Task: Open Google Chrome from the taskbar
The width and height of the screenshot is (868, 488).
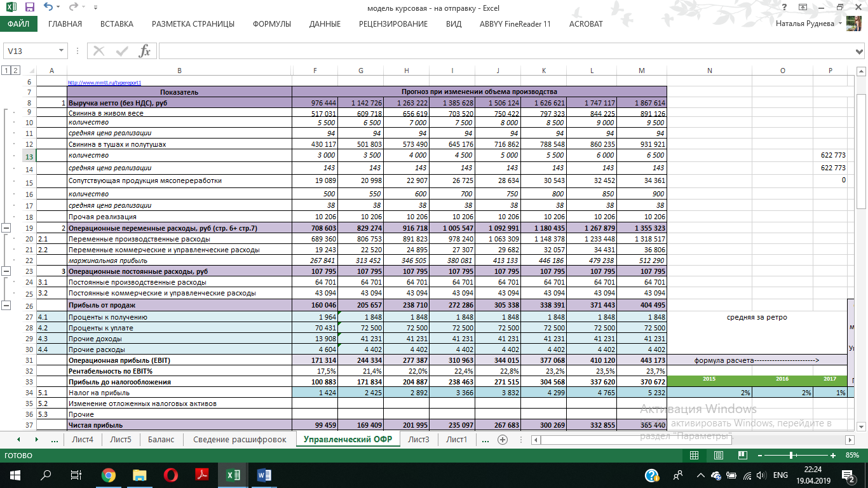Action: pos(109,475)
